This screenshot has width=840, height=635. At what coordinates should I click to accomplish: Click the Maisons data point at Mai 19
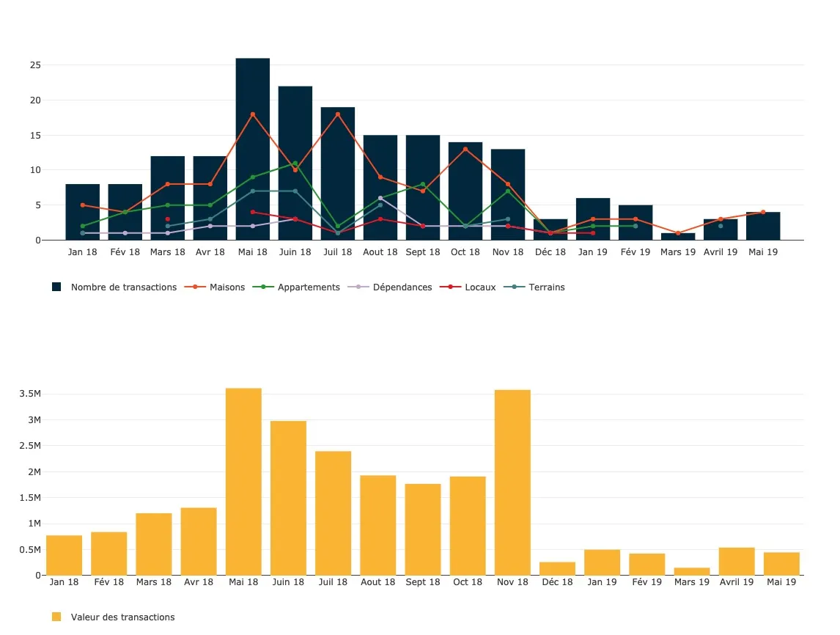(x=763, y=212)
